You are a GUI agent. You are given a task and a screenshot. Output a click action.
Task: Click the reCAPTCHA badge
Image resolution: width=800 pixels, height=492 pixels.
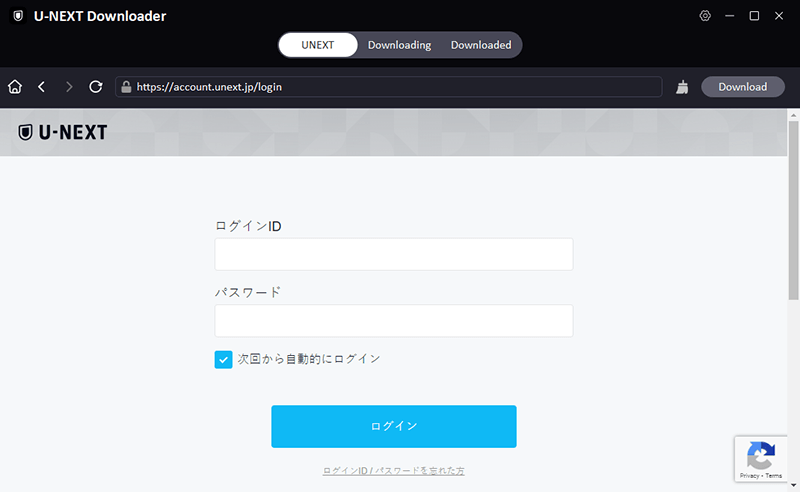(x=761, y=458)
